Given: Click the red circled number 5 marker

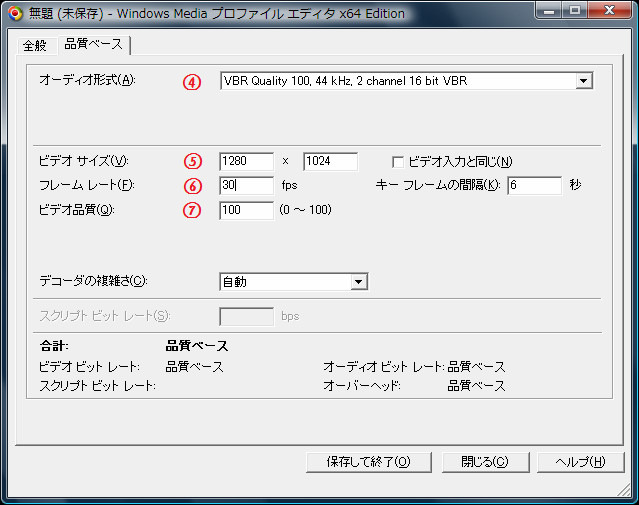Looking at the screenshot, I should coord(192,161).
